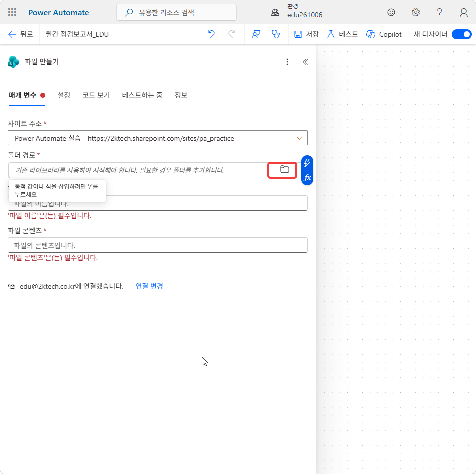
Task: Insert an expression via fx icon
Action: pos(307,177)
